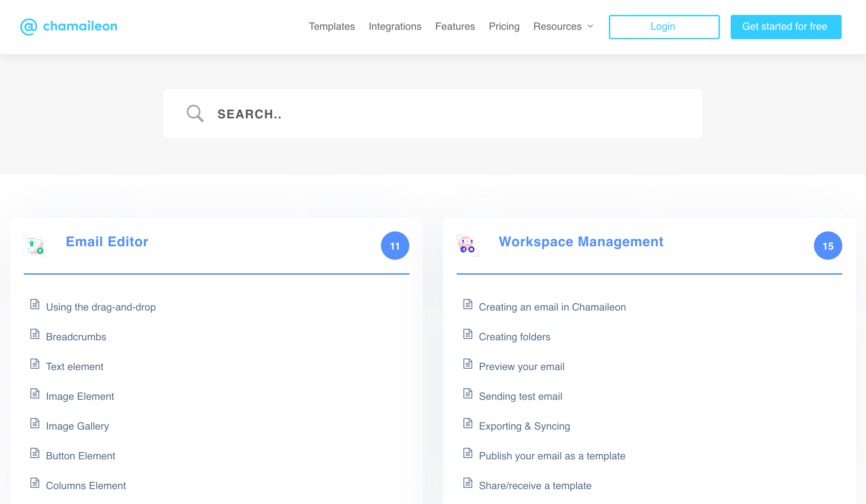866x504 pixels.
Task: Click document icon beside Exporting & Syncing
Action: point(468,423)
